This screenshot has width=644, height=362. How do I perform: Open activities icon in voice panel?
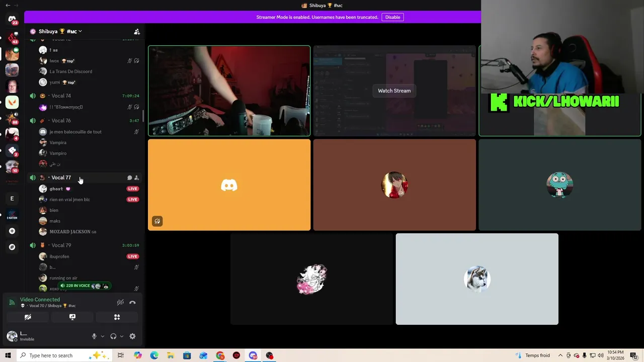click(117, 317)
